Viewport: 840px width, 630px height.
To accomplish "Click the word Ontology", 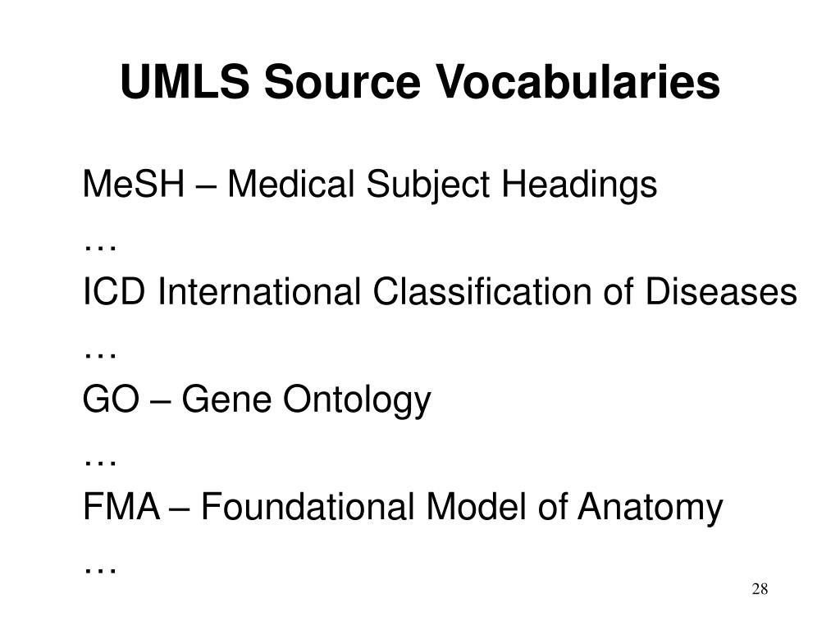I will (x=357, y=400).
